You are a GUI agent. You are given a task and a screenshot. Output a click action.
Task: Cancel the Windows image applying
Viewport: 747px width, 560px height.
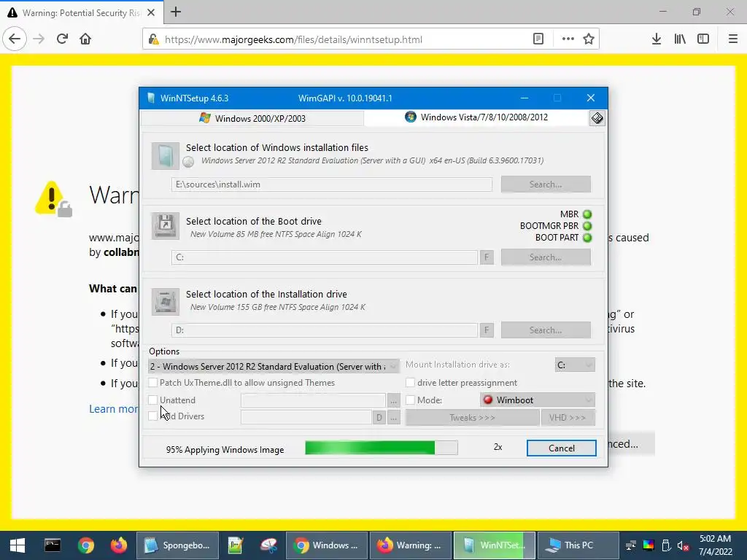(x=561, y=448)
